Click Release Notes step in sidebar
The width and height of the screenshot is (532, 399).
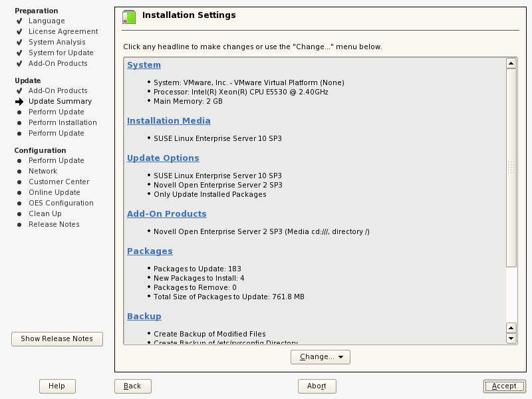coord(54,224)
